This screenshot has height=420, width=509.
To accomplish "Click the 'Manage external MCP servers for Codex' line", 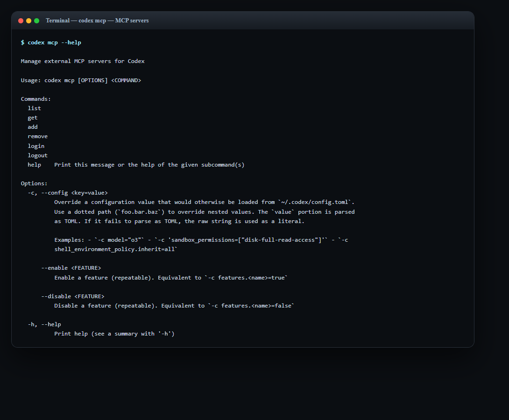I will [x=83, y=61].
